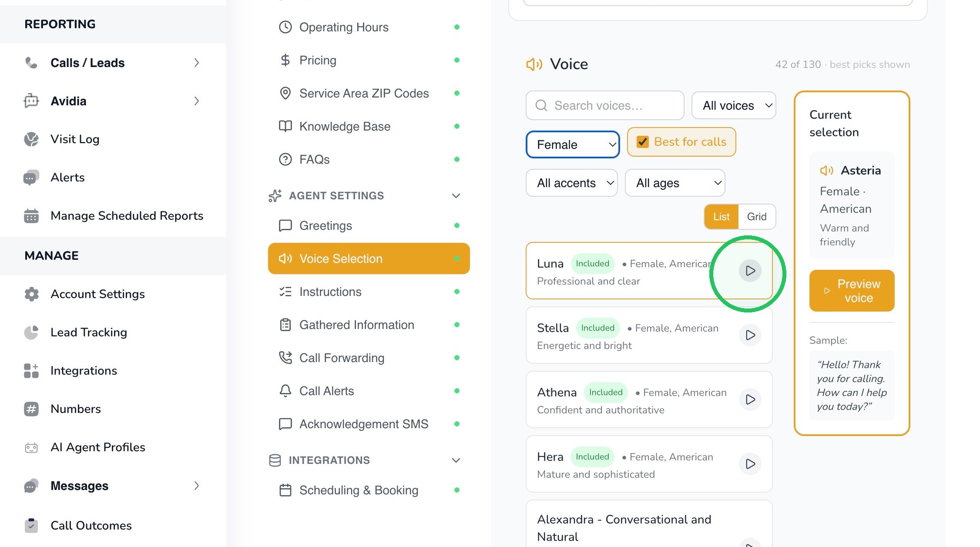Select the Stella voice card
This screenshot has height=547, width=980.
pyautogui.click(x=649, y=335)
